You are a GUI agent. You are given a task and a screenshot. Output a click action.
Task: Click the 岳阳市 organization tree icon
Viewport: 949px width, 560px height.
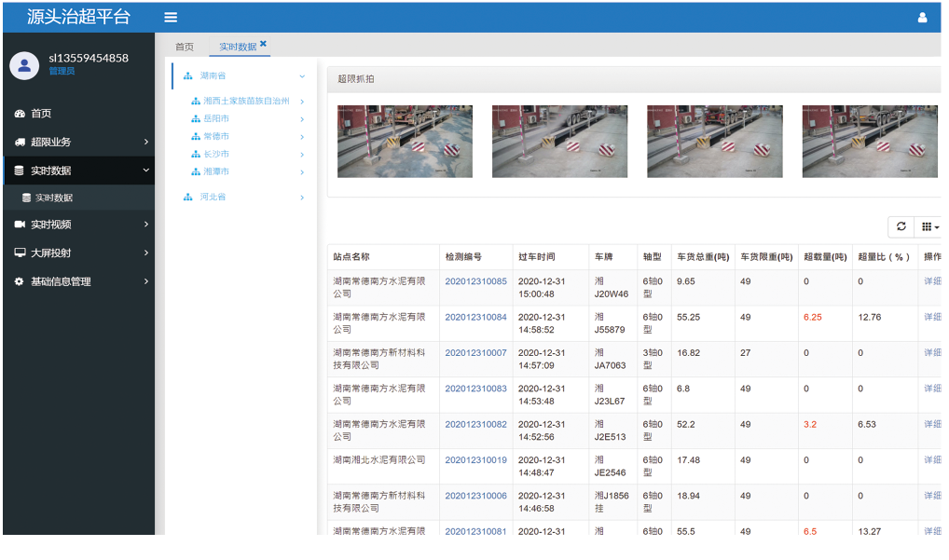[x=196, y=118]
